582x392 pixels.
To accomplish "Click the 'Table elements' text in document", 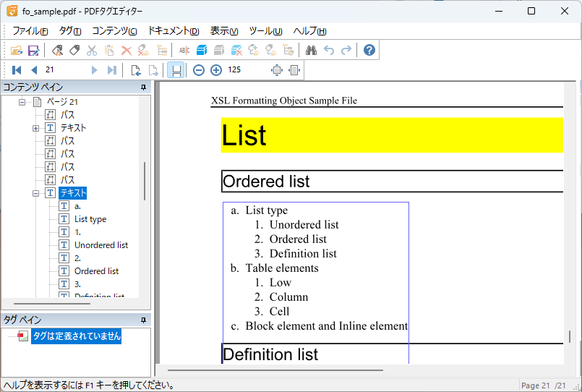I will 282,268.
